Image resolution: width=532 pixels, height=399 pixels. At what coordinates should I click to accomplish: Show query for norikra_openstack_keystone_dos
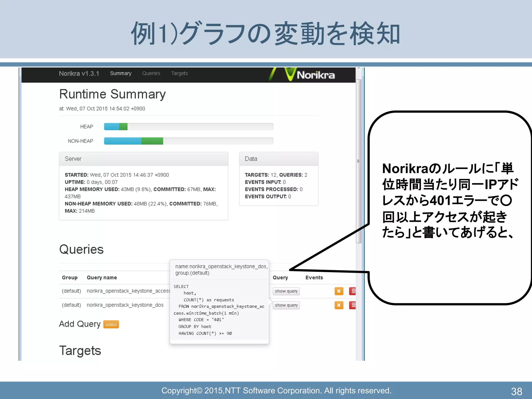pos(286,305)
